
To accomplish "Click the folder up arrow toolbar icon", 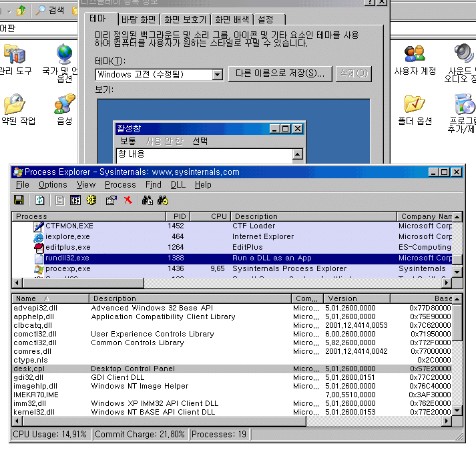I will 21,11.
